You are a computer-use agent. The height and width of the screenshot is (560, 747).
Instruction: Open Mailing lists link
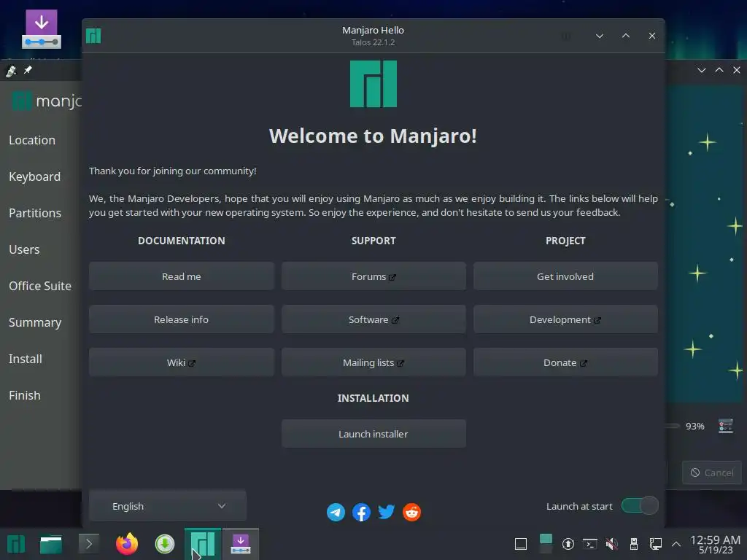click(373, 362)
